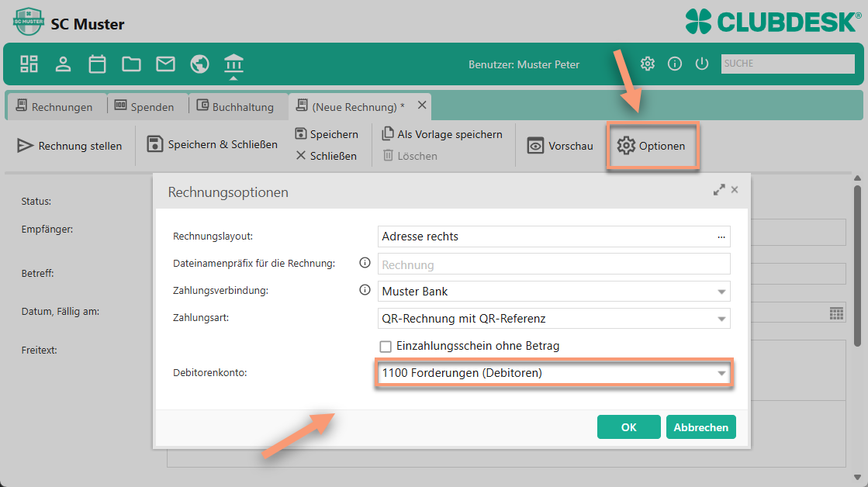Click the Benutzer: Muster Peter text
Viewport: 868px width, 487px height.
click(x=524, y=64)
